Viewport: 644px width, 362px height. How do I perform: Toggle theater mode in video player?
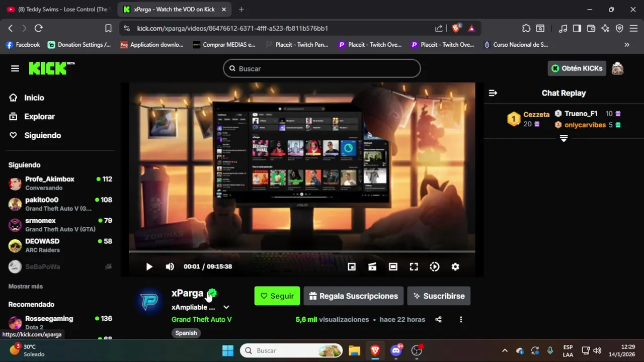393,266
